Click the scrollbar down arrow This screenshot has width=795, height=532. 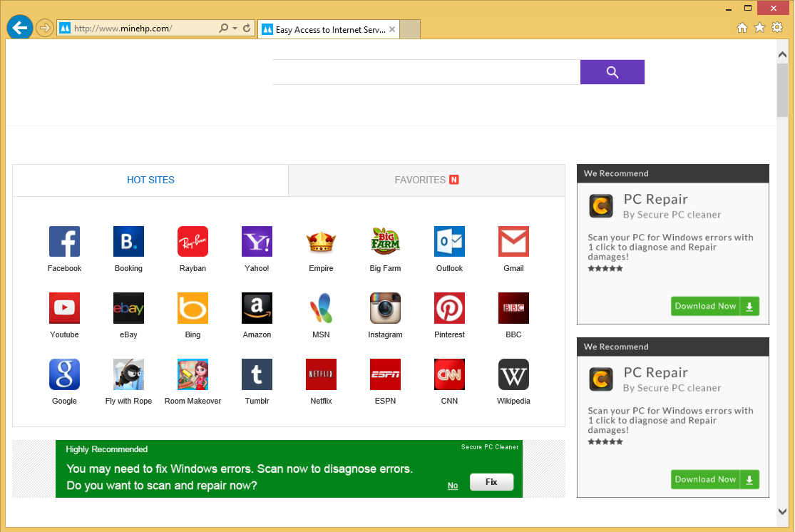tap(782, 511)
